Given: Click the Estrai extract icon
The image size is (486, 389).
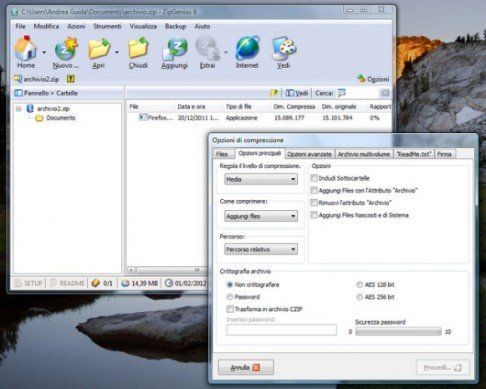Looking at the screenshot, I should coord(208,49).
